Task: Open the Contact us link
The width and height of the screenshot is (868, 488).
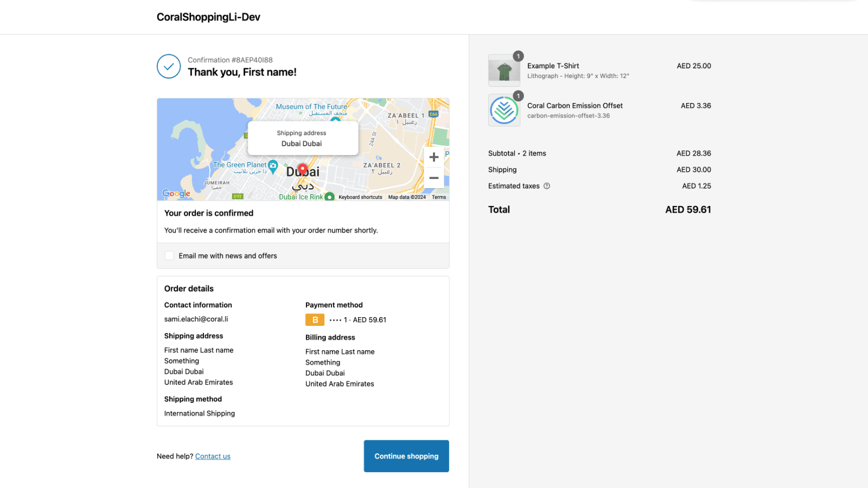Action: pos(213,457)
